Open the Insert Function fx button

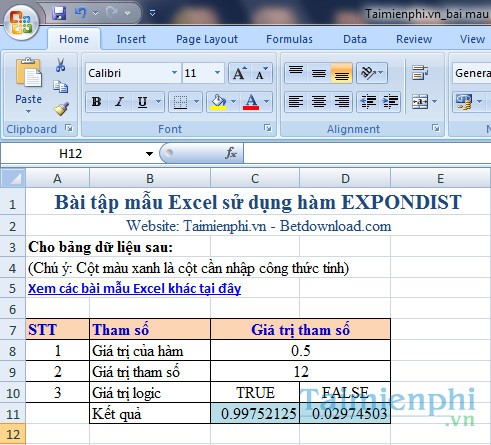231,153
